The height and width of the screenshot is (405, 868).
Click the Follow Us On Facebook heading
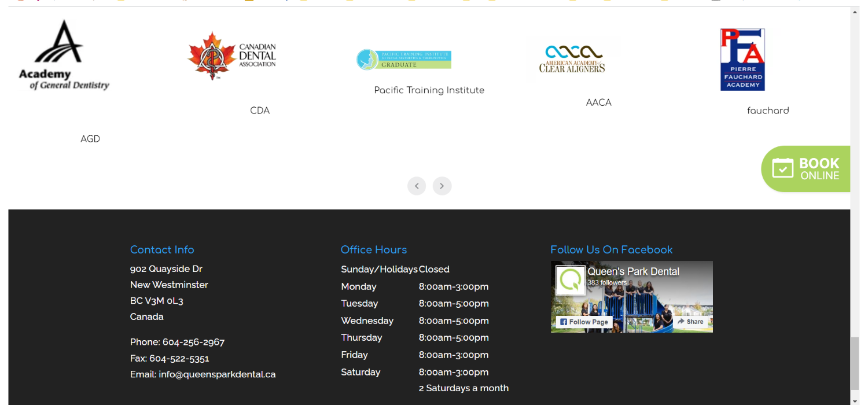tap(612, 250)
